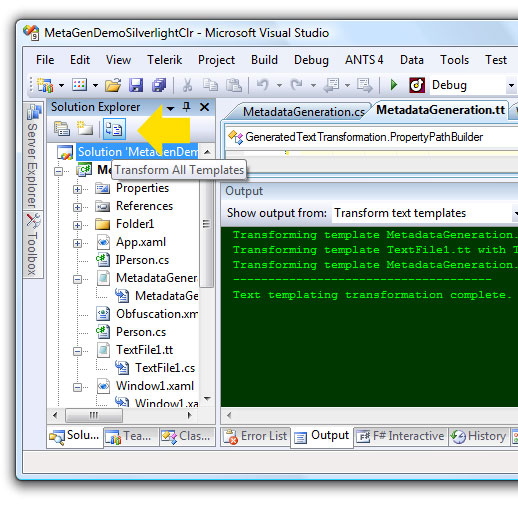Image resolution: width=518 pixels, height=508 pixels.
Task: Open the View menu
Action: (x=118, y=60)
